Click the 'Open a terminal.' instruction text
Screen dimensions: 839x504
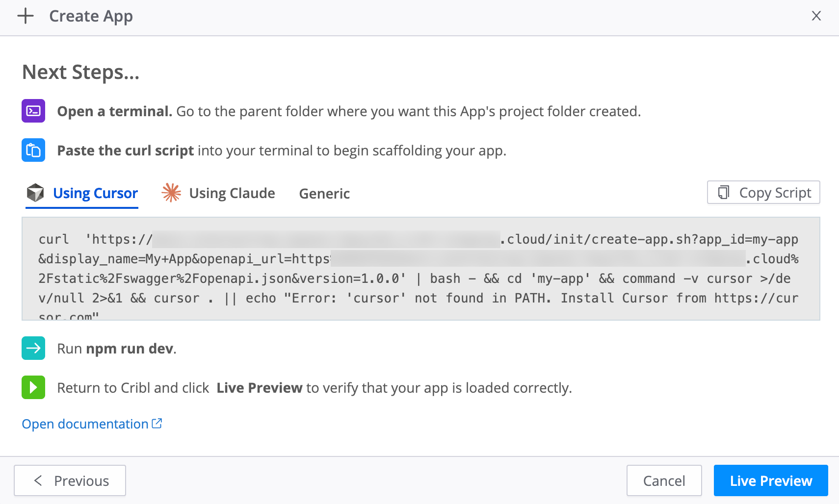click(115, 111)
